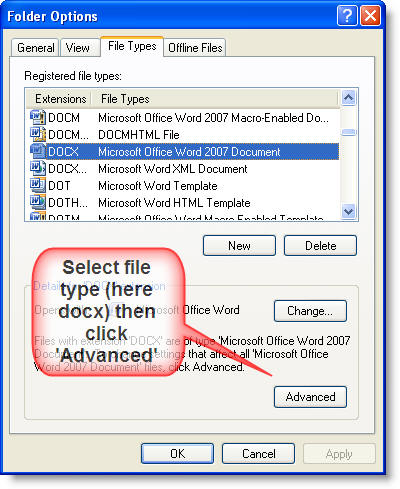The height and width of the screenshot is (489, 400).
Task: Sort by the Extensions column header
Action: click(60, 99)
